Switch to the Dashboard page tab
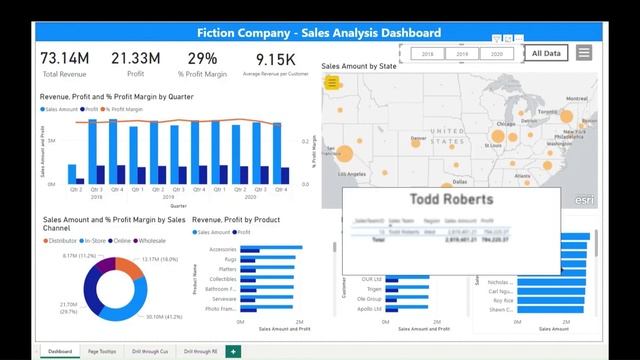 pyautogui.click(x=60, y=351)
